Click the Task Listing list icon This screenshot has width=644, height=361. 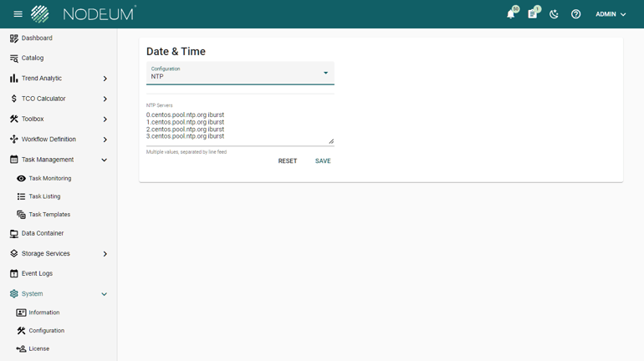[21, 196]
